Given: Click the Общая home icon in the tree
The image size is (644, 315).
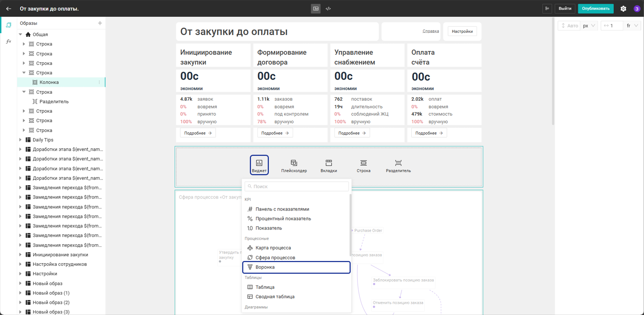Looking at the screenshot, I should point(28,34).
